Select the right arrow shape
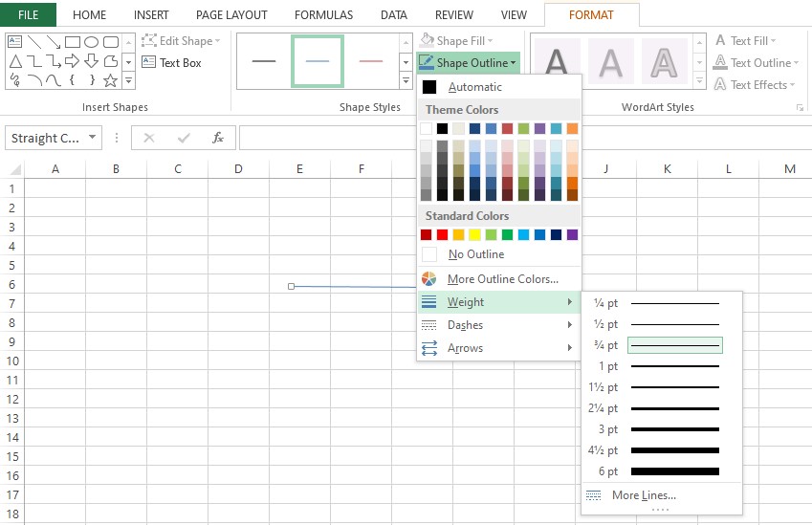The image size is (812, 525). coord(73,61)
